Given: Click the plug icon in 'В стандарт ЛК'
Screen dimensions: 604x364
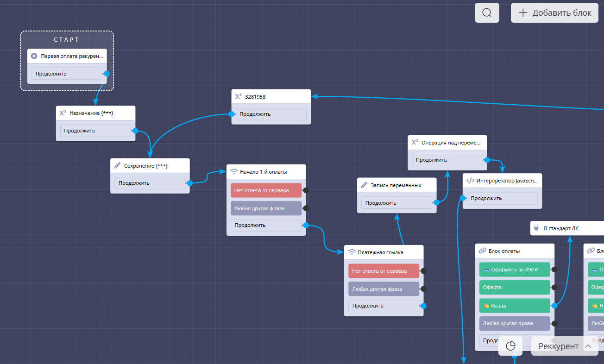Looking at the screenshot, I should click(x=537, y=228).
